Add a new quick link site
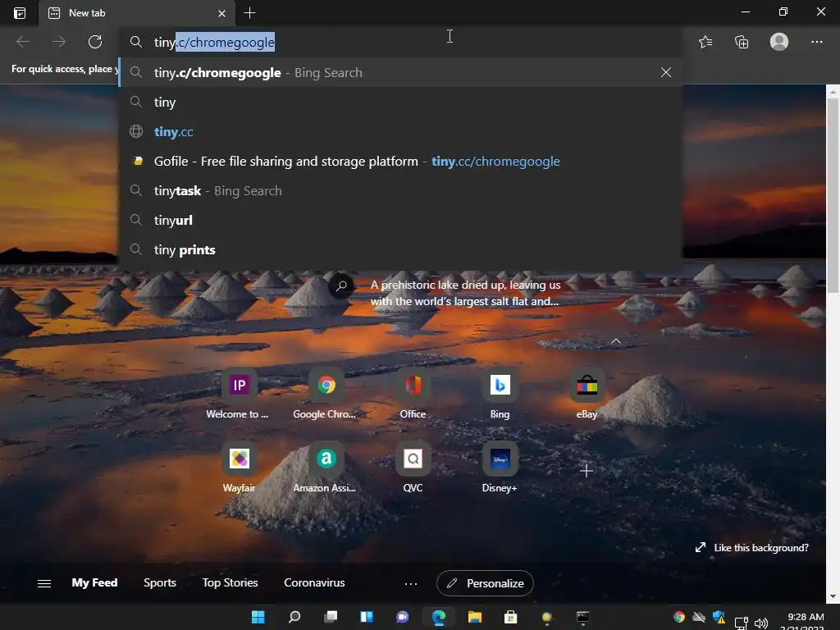The height and width of the screenshot is (630, 840). [x=586, y=471]
